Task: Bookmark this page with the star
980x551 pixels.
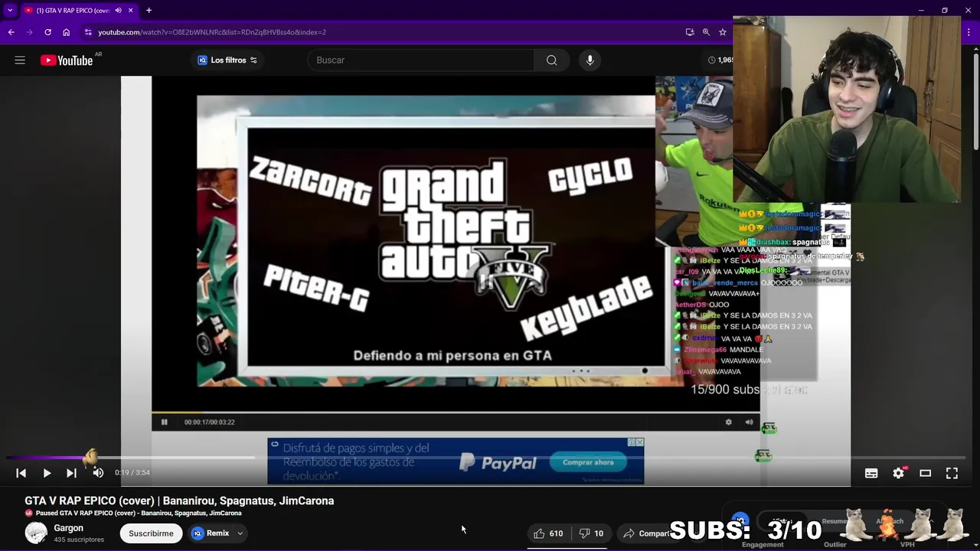Action: 722,32
